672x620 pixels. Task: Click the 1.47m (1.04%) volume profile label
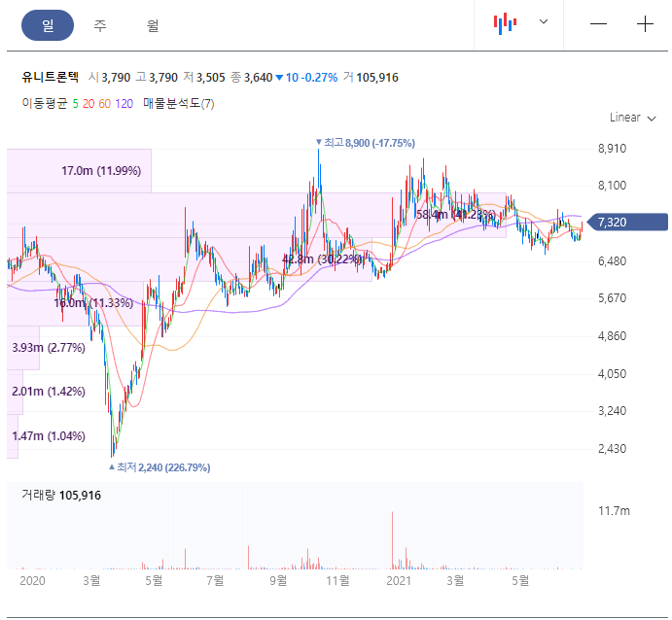pos(49,436)
